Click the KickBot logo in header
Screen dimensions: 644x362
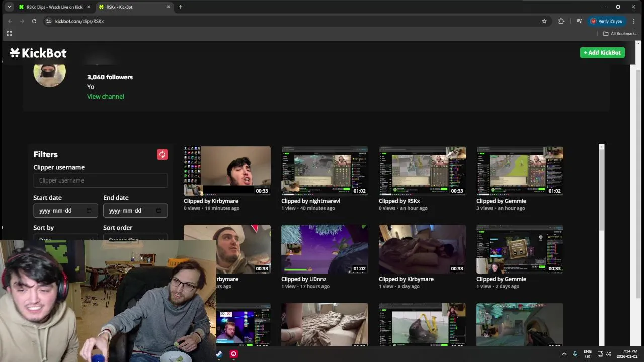[x=38, y=53]
